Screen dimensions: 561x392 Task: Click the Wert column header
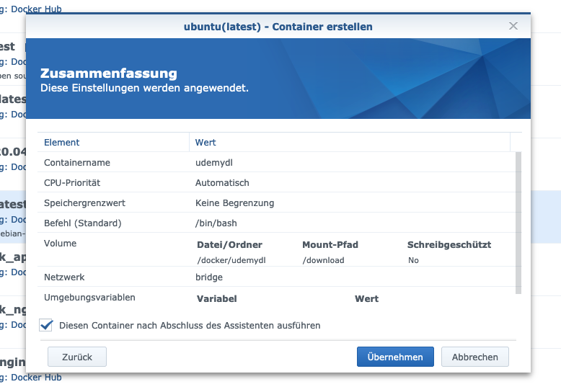(349, 143)
